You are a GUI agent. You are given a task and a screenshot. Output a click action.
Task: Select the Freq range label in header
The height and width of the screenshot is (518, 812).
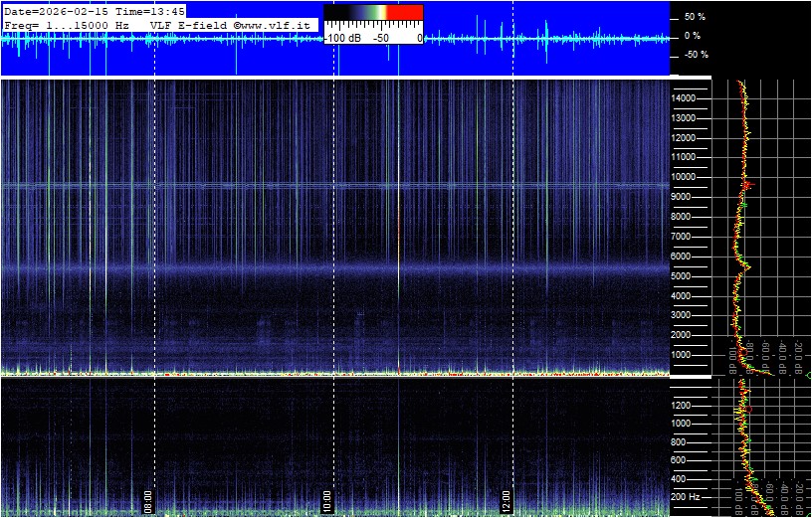point(67,24)
